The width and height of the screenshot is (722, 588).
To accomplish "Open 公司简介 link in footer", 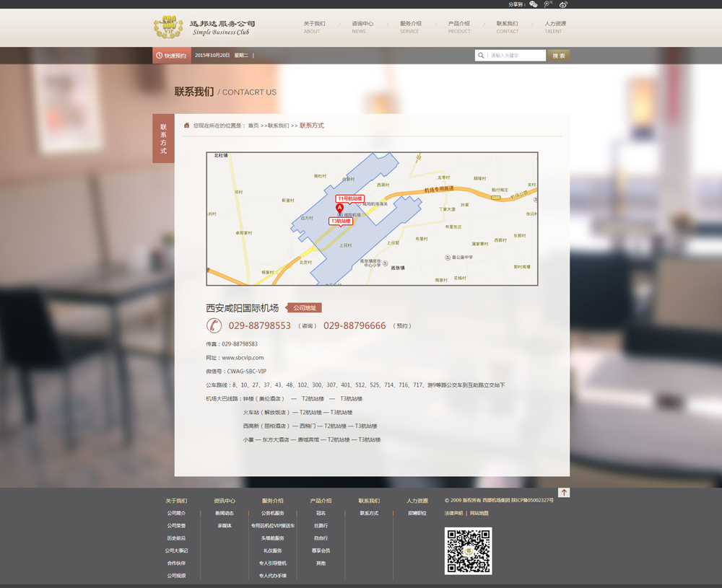I will (x=176, y=513).
